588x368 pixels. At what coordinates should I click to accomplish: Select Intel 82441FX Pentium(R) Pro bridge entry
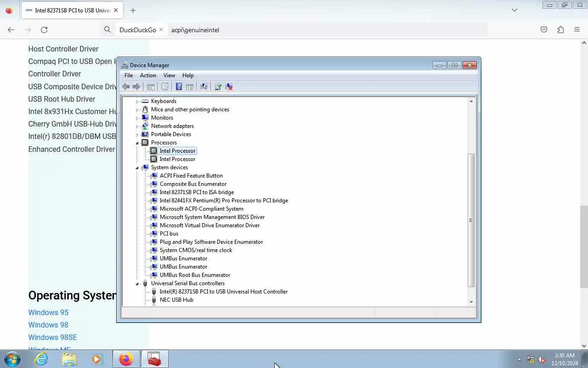(x=224, y=201)
